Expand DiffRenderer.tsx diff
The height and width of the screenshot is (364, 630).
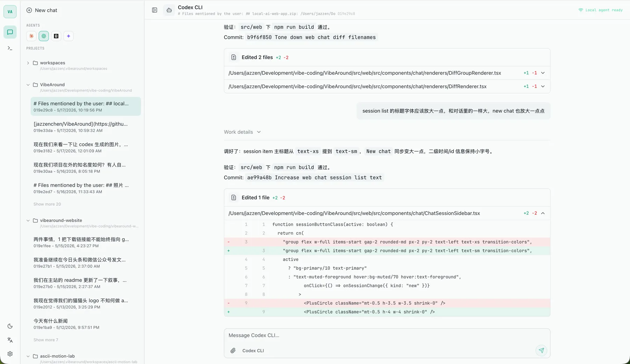click(543, 86)
